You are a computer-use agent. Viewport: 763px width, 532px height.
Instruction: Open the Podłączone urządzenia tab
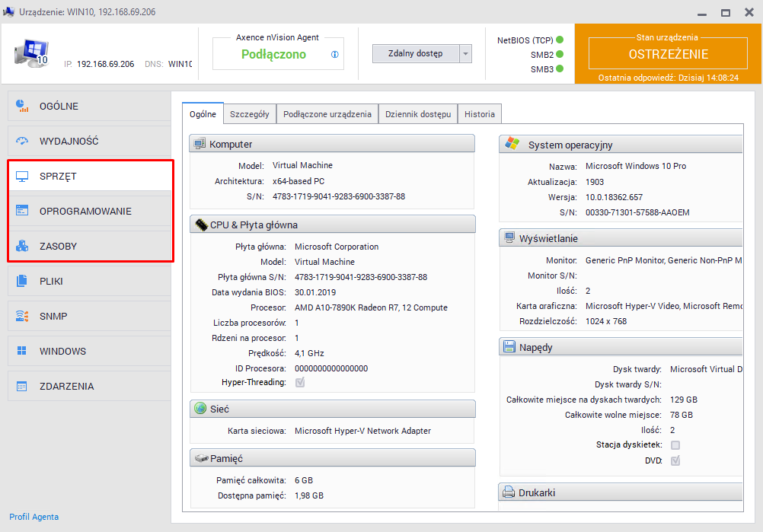point(327,114)
